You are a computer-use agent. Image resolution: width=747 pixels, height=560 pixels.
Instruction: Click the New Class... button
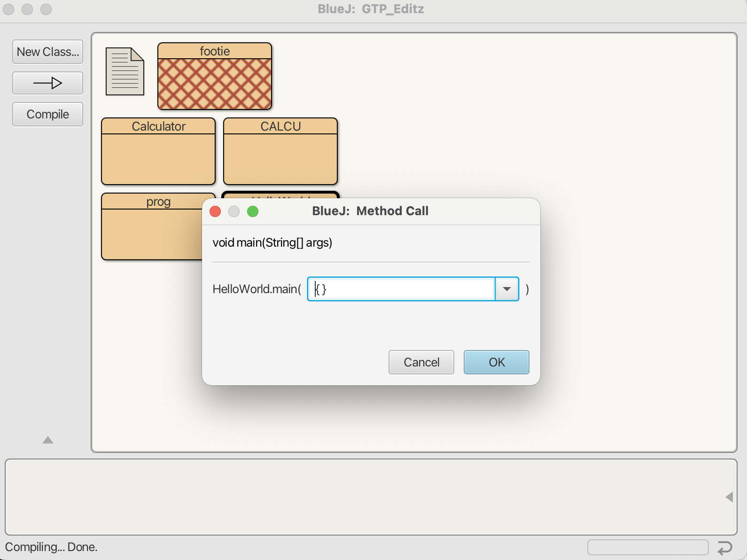[x=47, y=52]
